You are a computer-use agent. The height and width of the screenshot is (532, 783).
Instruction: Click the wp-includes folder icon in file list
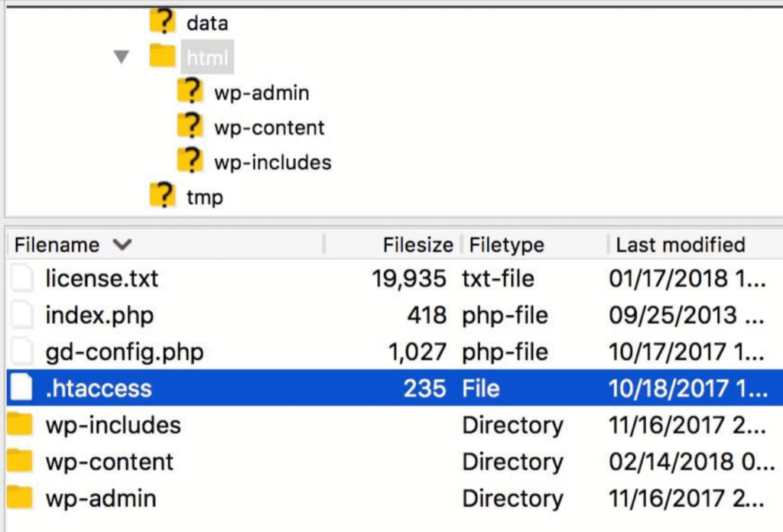(20, 425)
